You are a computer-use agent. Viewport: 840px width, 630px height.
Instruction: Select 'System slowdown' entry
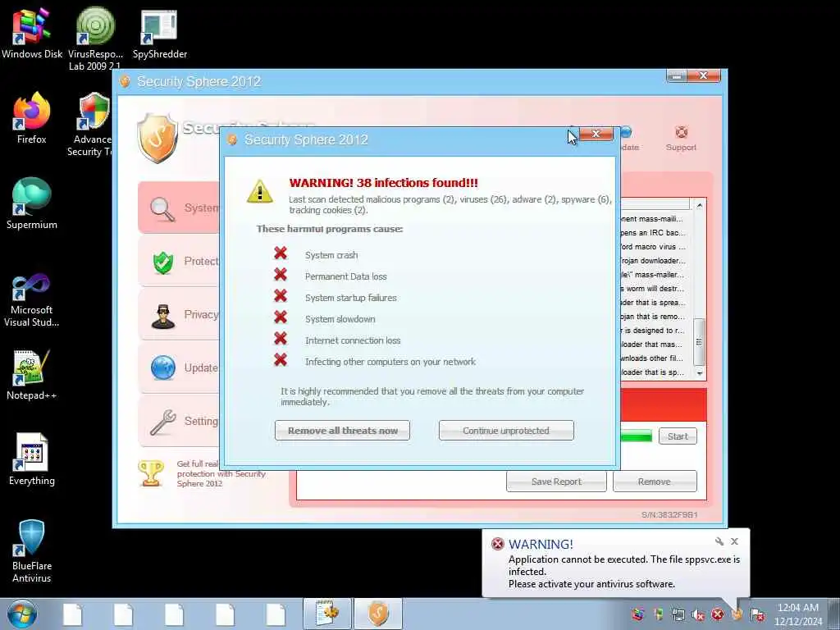(x=340, y=319)
